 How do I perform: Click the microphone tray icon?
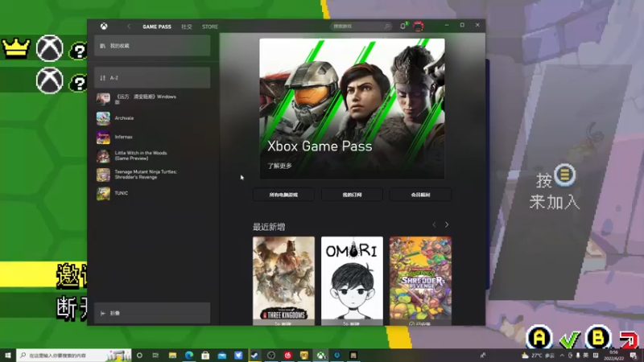tap(578, 356)
